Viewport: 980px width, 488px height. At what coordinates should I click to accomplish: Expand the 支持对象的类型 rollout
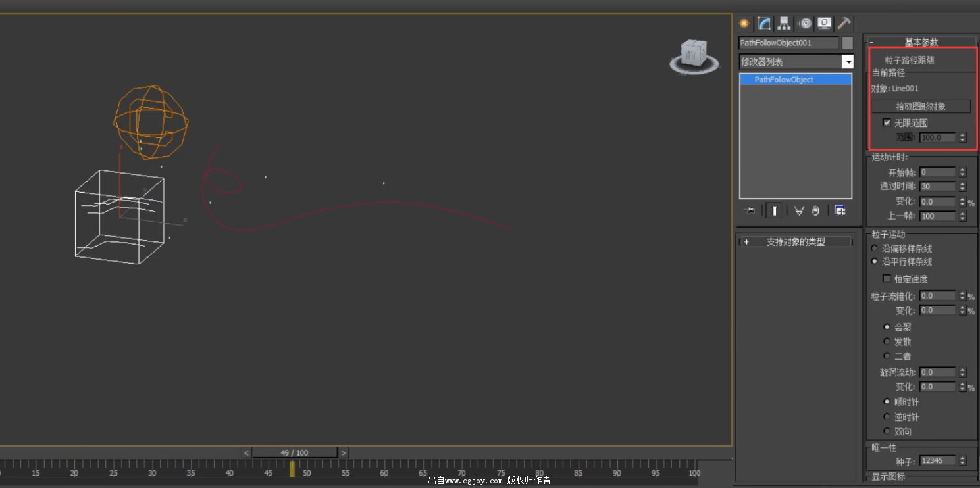(796, 242)
